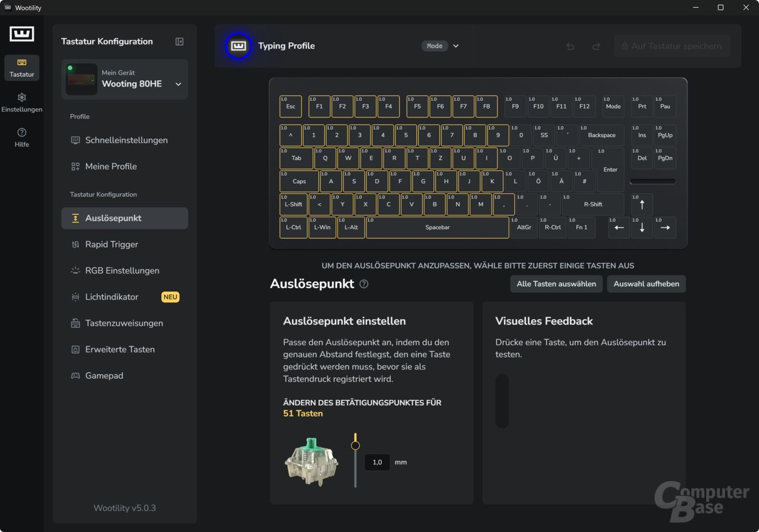The height and width of the screenshot is (532, 759).
Task: Open the Tastatur tab in the left rail
Action: click(x=22, y=68)
